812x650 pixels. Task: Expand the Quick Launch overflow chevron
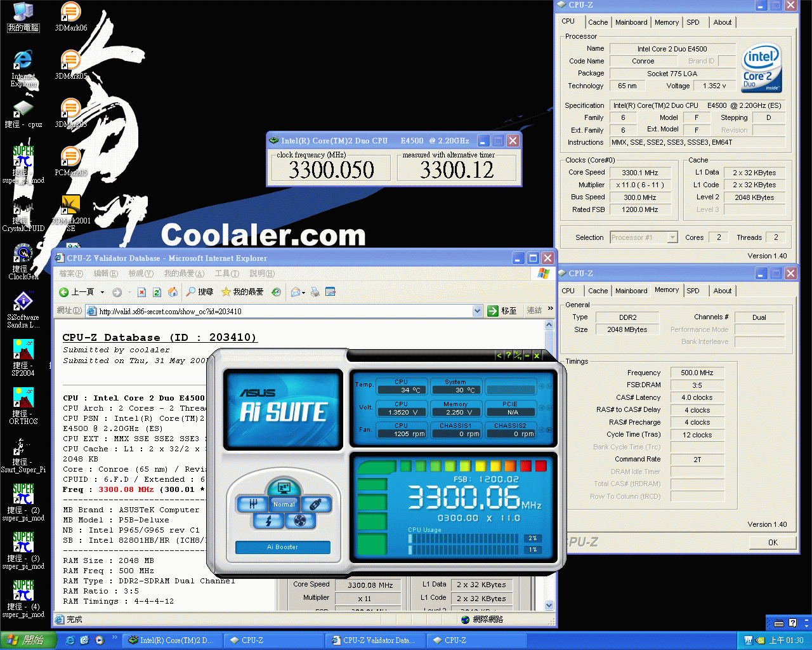(x=115, y=637)
